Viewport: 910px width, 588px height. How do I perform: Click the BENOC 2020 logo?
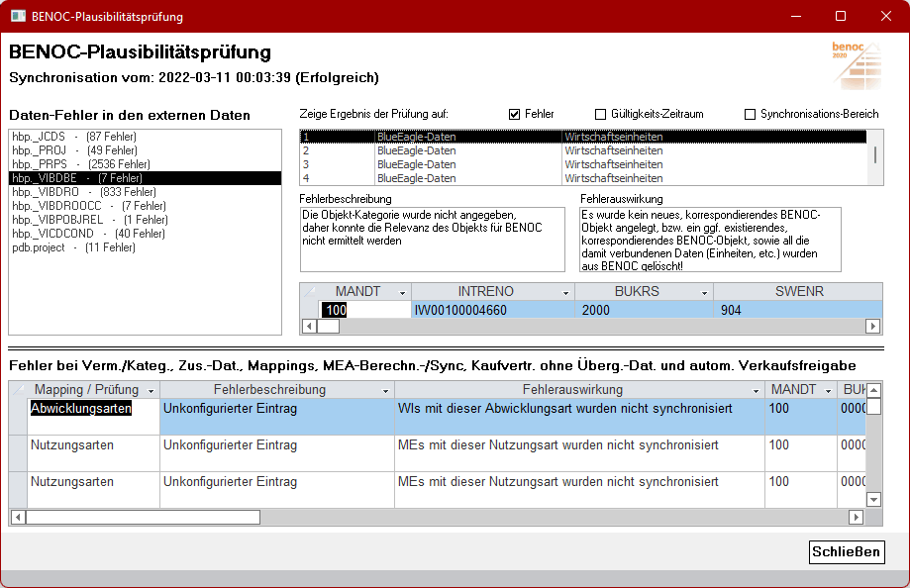pos(856,63)
